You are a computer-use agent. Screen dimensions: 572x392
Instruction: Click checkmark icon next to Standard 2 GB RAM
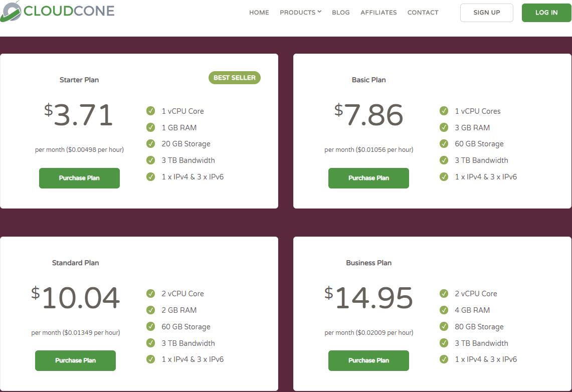pyautogui.click(x=150, y=310)
